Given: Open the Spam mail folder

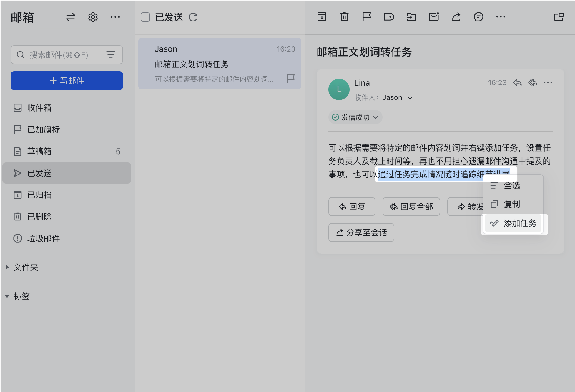Looking at the screenshot, I should tap(67, 238).
